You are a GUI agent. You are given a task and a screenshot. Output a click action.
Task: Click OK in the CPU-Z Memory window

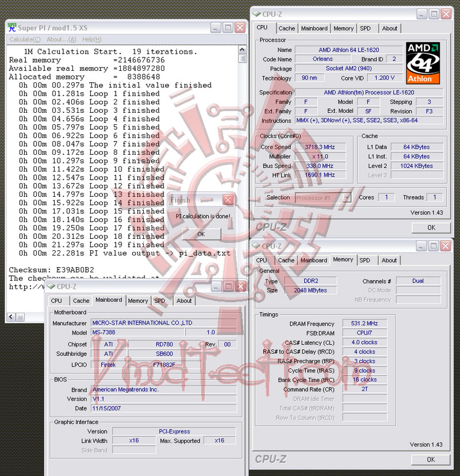[x=431, y=459]
